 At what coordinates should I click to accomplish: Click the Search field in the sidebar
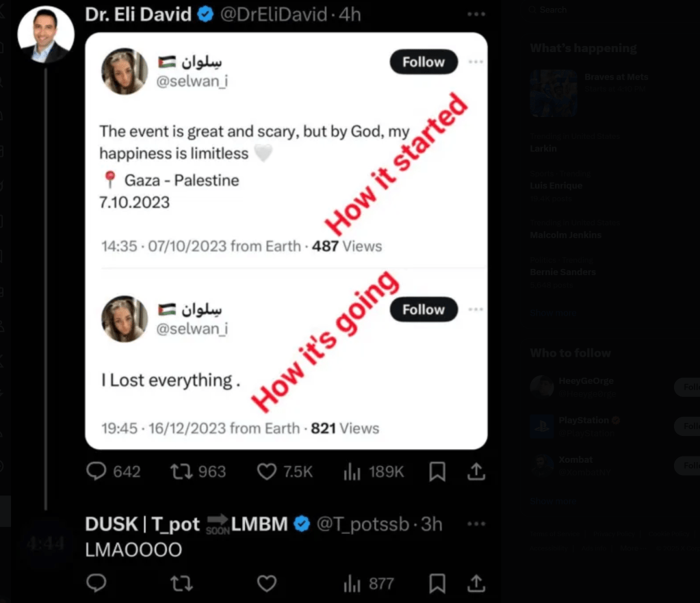pyautogui.click(x=612, y=10)
